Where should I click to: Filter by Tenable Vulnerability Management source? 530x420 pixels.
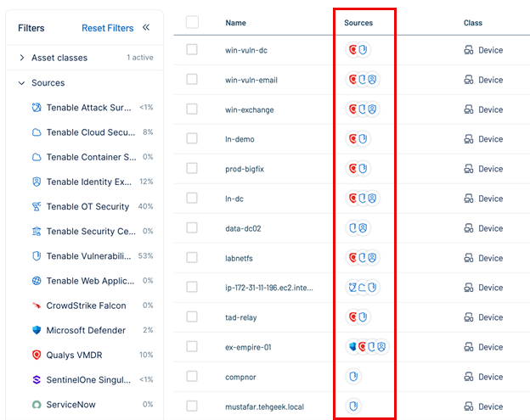pyautogui.click(x=88, y=256)
